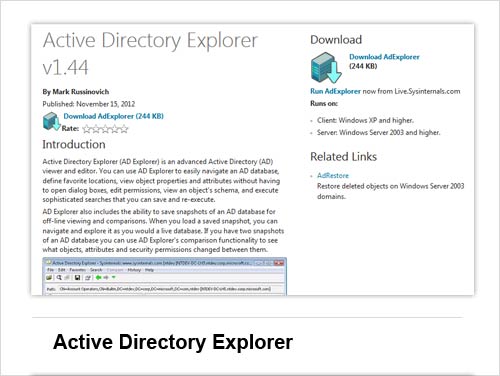Open the Edit menu in AD Explorer window
The height and width of the screenshot is (376, 500).
coord(61,270)
